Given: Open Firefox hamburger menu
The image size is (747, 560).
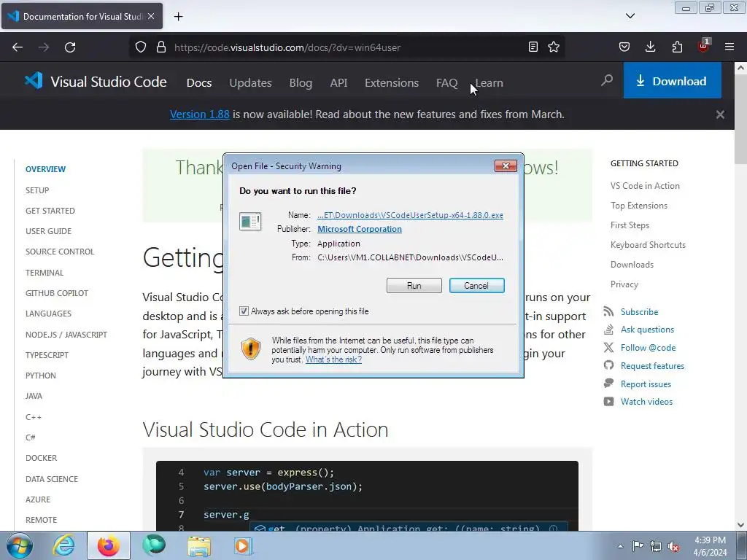Looking at the screenshot, I should (x=729, y=47).
